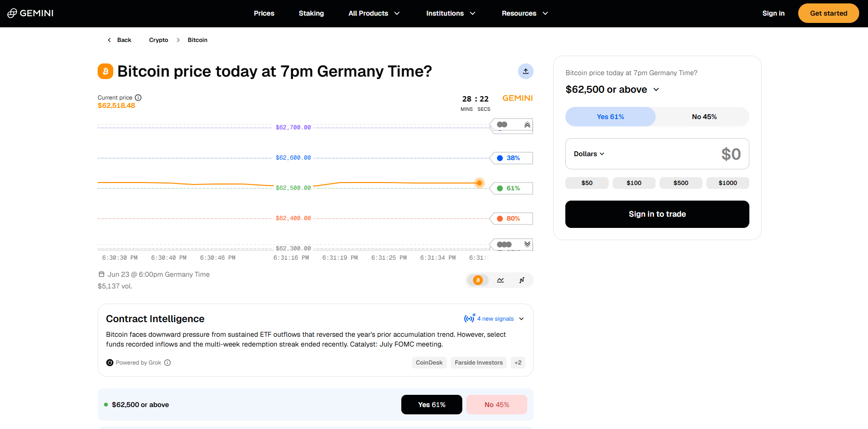Image resolution: width=868 pixels, height=429 pixels.
Task: Select the 80% marker for $62,400
Action: (x=512, y=219)
